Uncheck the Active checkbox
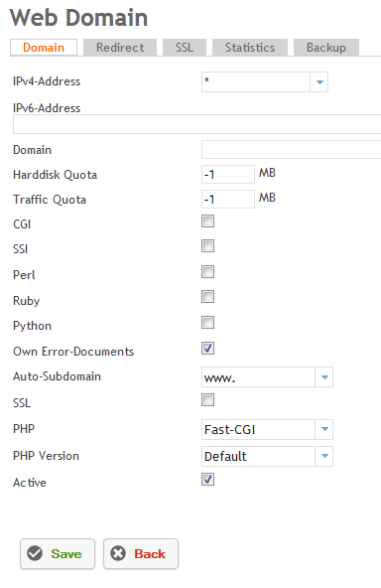This screenshot has width=381, height=588. [x=208, y=480]
